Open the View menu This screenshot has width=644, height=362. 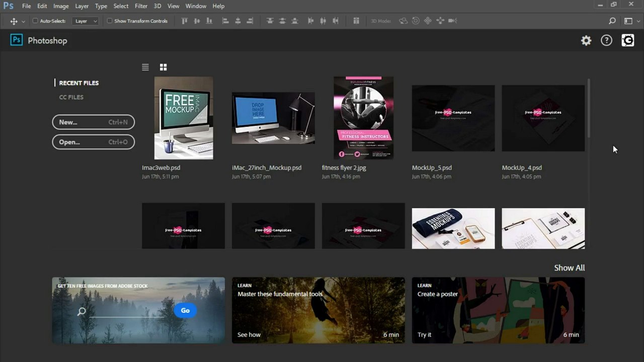(174, 6)
